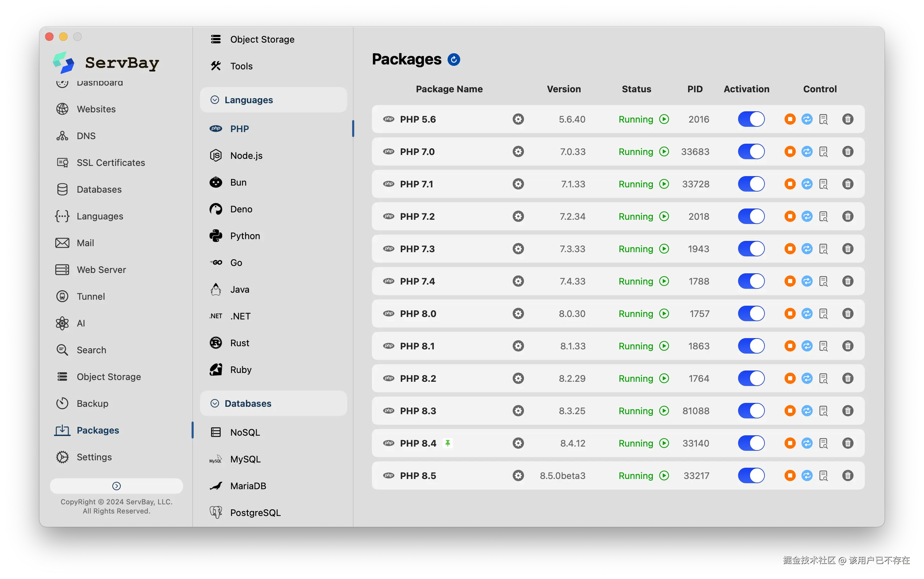Screen dimensions: 924x579
Task: Open the log viewer icon for PHP 7.2
Action: 823,216
